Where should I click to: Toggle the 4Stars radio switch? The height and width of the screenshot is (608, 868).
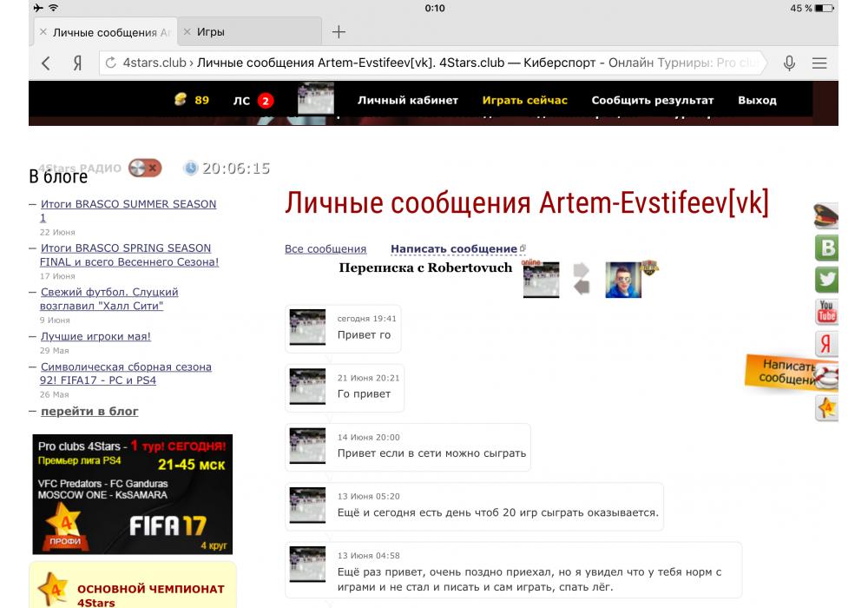(144, 169)
